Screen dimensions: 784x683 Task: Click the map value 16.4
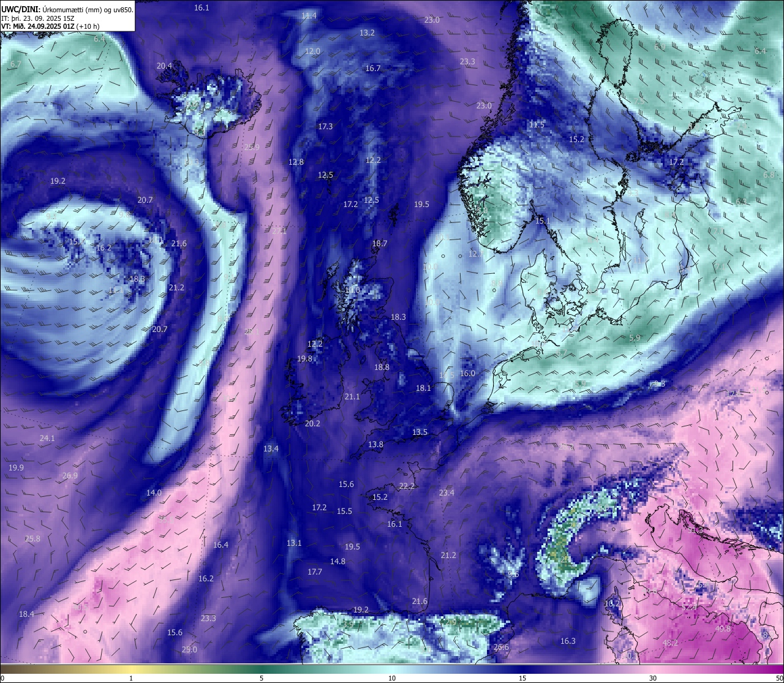(221, 545)
